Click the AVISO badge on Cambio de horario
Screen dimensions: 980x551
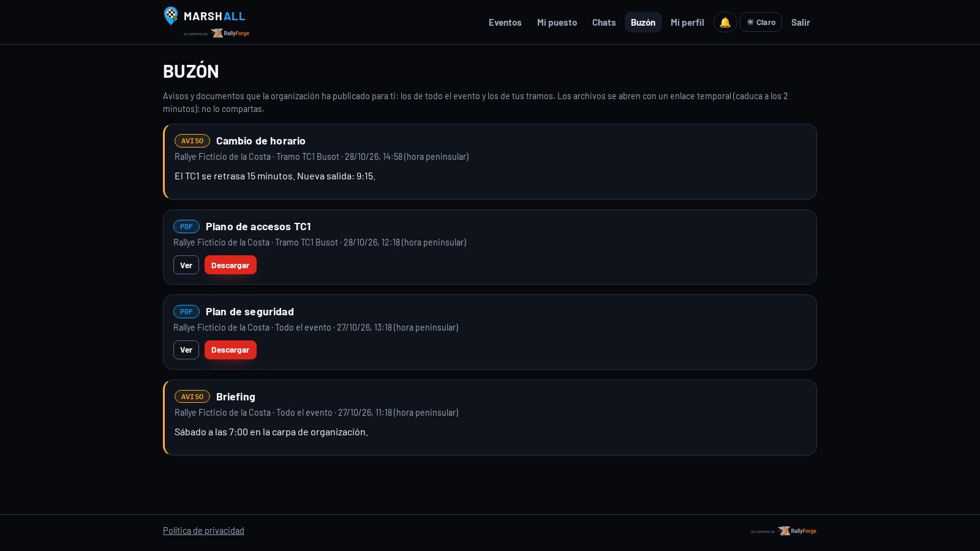[192, 141]
